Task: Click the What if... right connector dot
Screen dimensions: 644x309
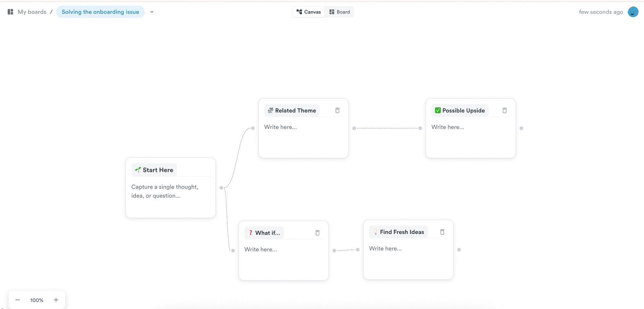Action: click(334, 250)
